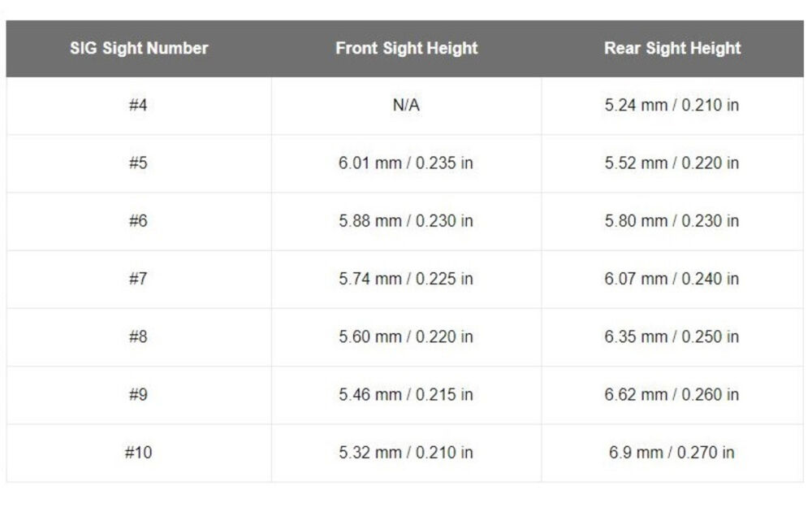Click the 5.52 mm / 0.220 in cell

672,163
